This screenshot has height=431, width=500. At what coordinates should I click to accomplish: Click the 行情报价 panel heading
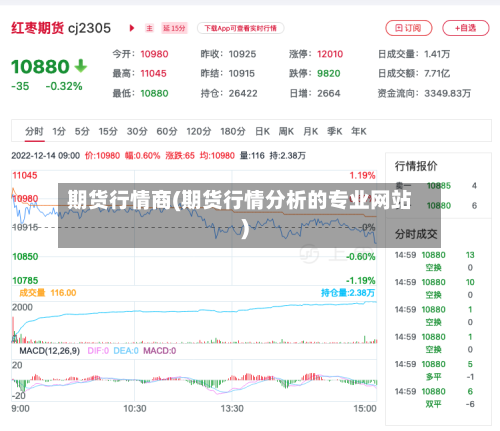point(416,166)
